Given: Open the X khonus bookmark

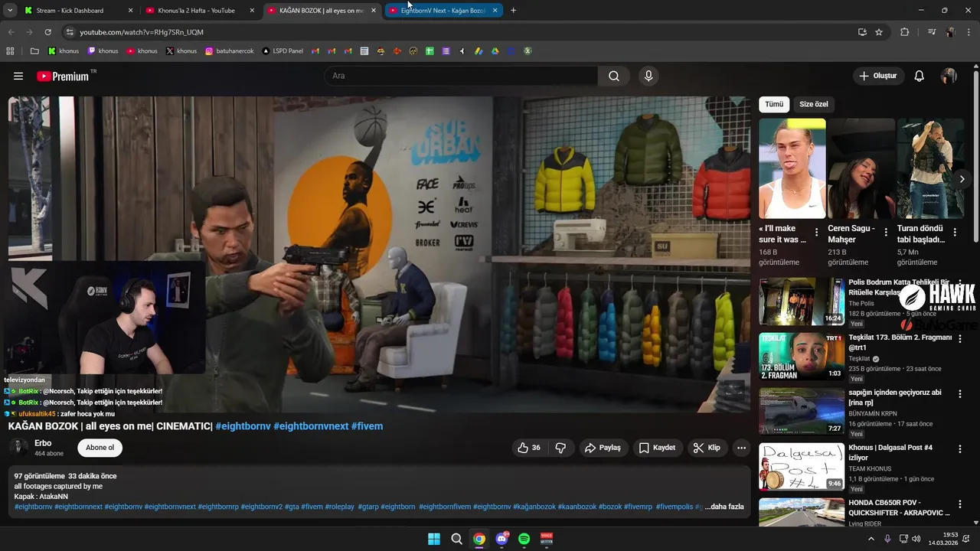Looking at the screenshot, I should [x=181, y=51].
